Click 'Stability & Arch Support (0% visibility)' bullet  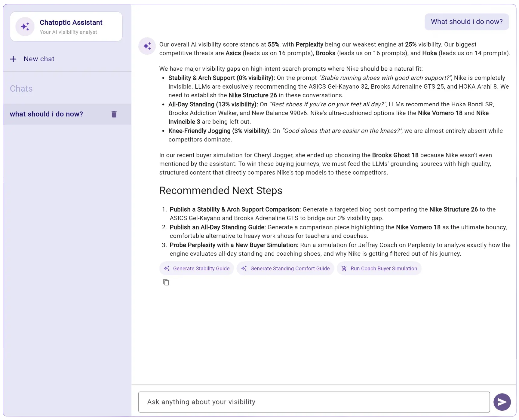click(x=222, y=78)
